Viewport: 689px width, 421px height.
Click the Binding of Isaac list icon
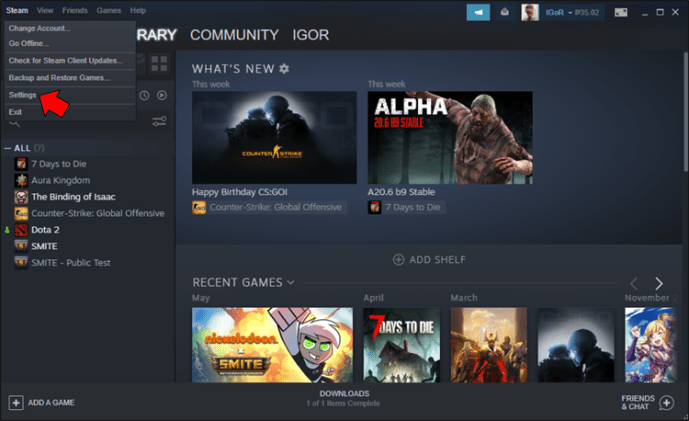click(21, 197)
